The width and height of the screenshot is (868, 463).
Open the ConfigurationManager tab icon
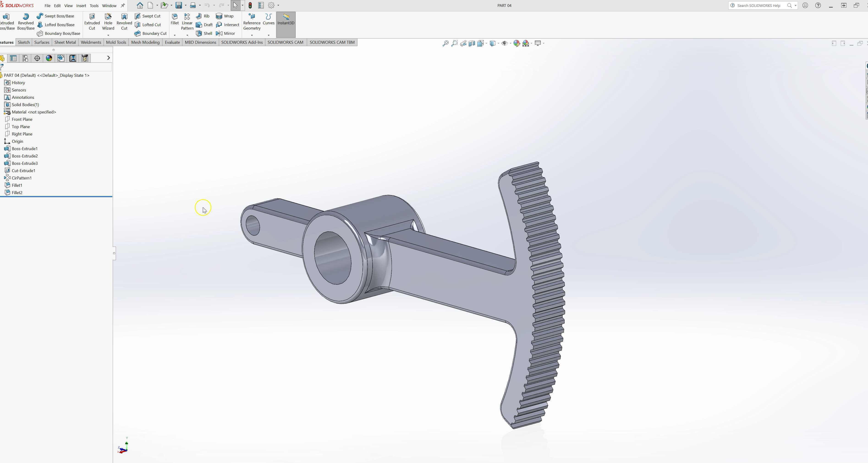pos(25,58)
